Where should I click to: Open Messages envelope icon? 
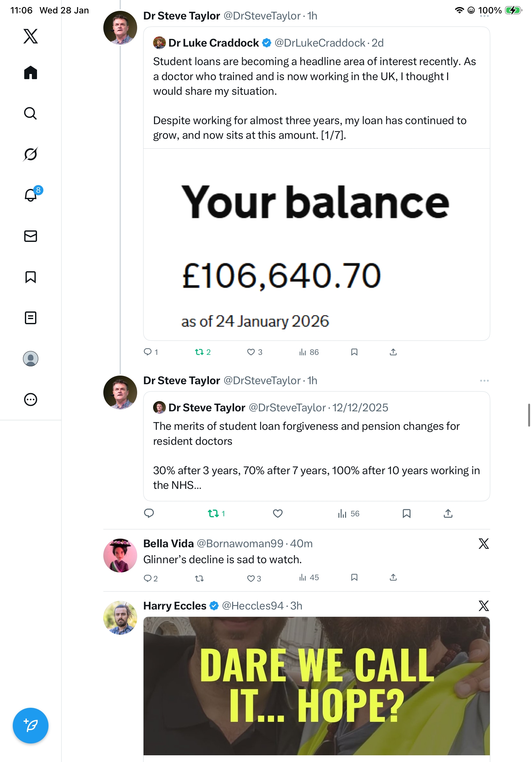[31, 236]
